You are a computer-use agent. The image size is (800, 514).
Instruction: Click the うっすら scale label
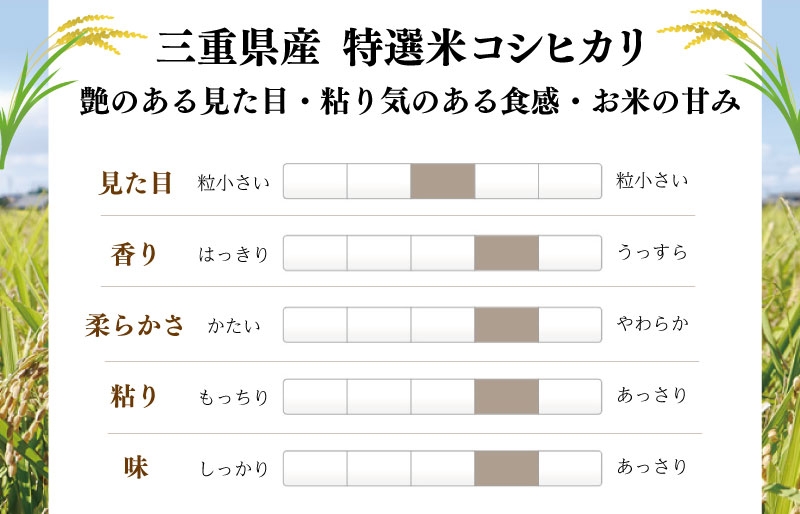click(652, 253)
